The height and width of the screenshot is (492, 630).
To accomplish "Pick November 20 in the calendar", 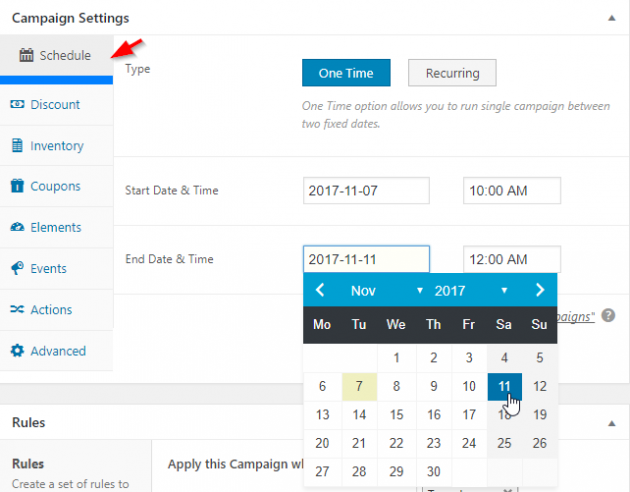I will tap(322, 443).
